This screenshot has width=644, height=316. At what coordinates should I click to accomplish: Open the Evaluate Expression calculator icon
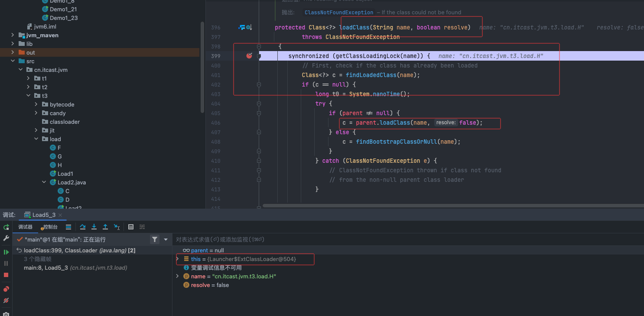pos(131,227)
